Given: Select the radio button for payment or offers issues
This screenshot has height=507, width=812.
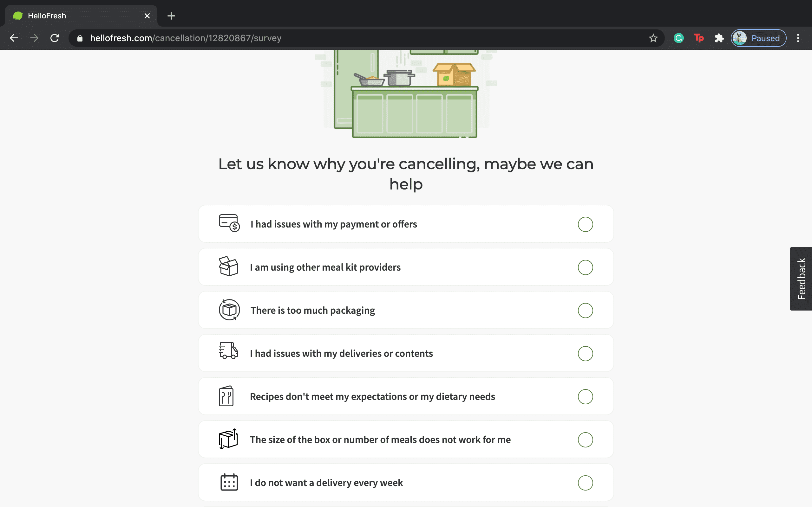Looking at the screenshot, I should (586, 224).
